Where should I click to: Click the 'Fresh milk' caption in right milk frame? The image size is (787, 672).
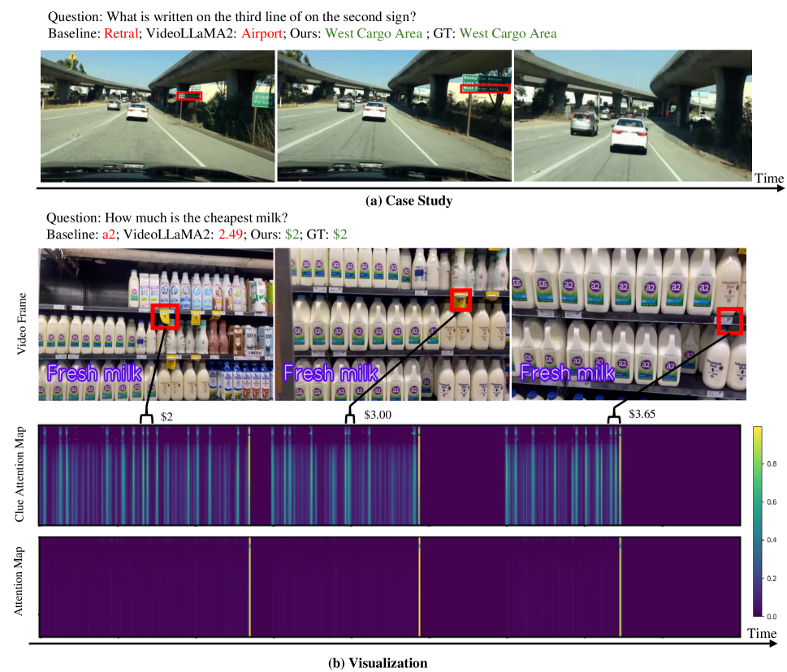[567, 373]
